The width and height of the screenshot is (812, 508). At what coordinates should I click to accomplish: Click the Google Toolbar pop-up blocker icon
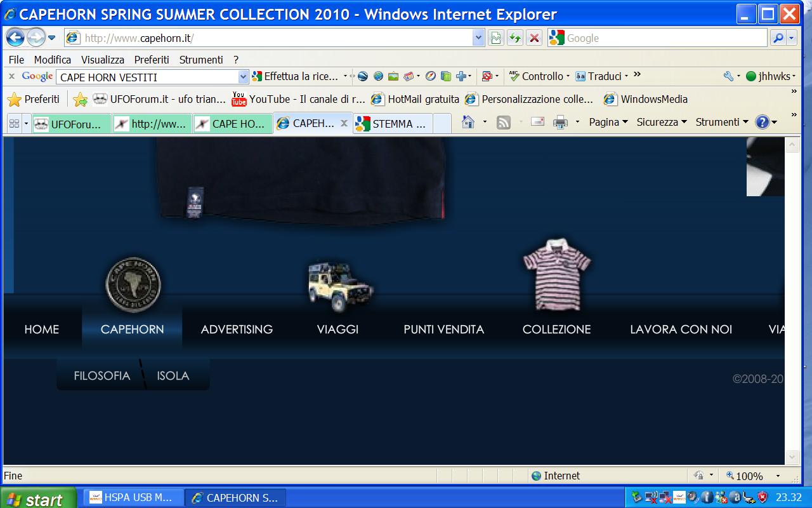487,76
